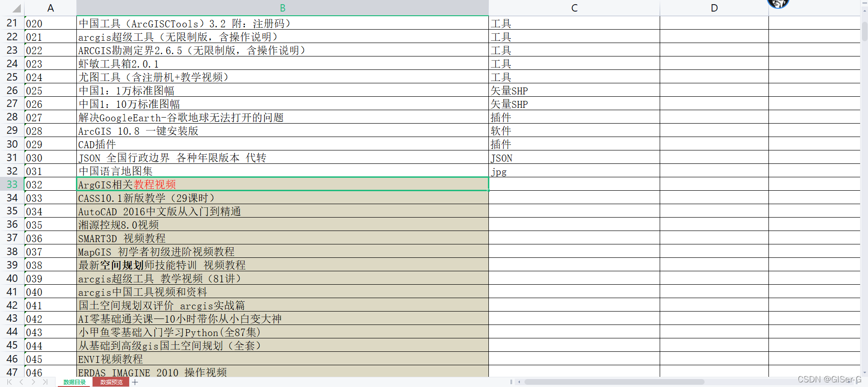Select cell 虾敏工具箱2.0.1
Viewport: 868px width, 387px height.
coord(282,63)
